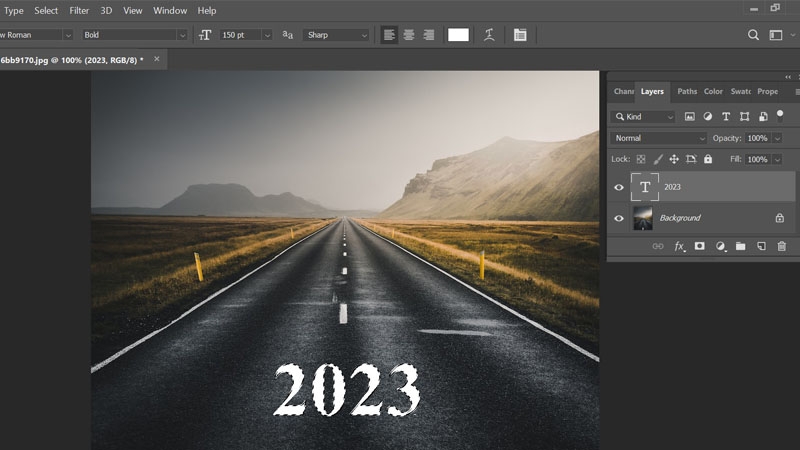Select the 6bb9170.jpg document tab
The height and width of the screenshot is (450, 800).
tap(71, 60)
